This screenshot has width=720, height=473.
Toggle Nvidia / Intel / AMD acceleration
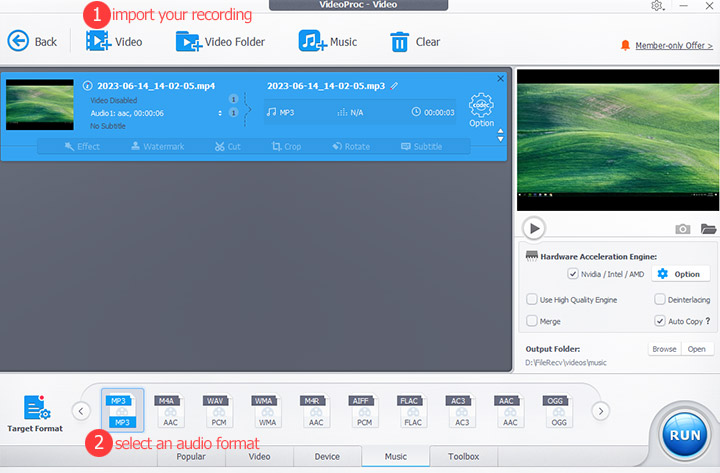[573, 274]
